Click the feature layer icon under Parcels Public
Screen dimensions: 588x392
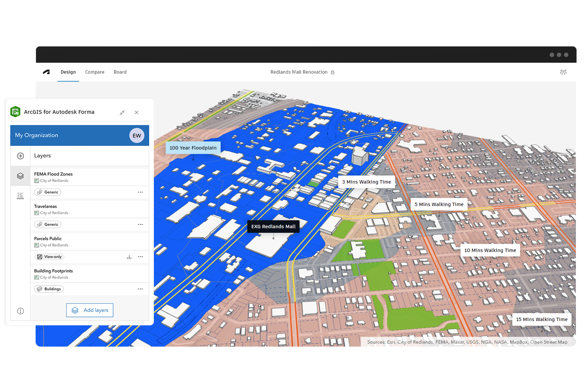coord(37,245)
